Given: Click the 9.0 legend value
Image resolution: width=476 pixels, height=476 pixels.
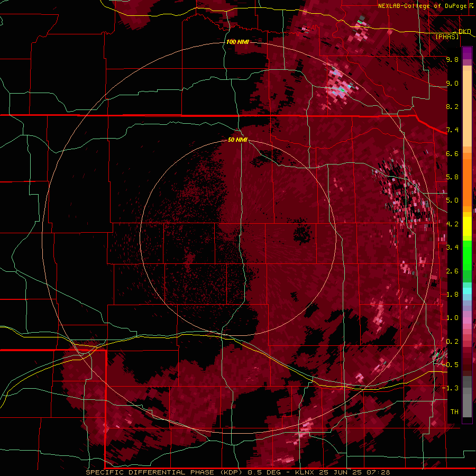Looking at the screenshot, I should pyautogui.click(x=452, y=83).
